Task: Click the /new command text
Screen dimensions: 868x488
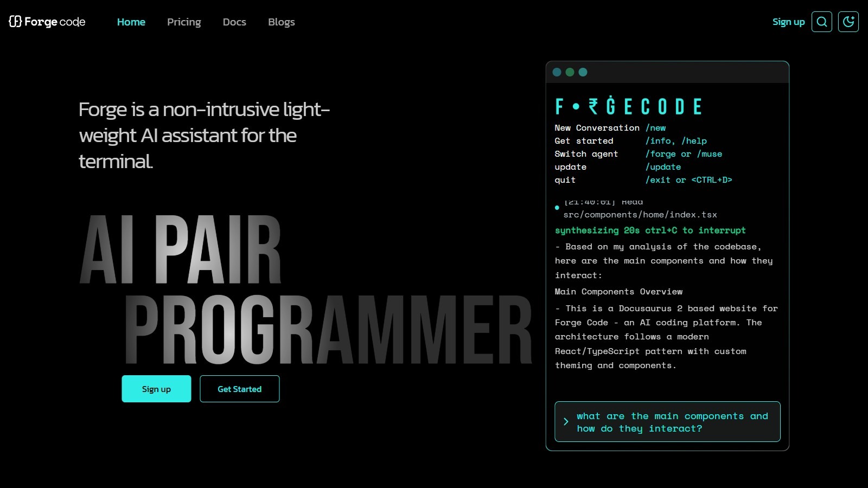Action: coord(656,128)
